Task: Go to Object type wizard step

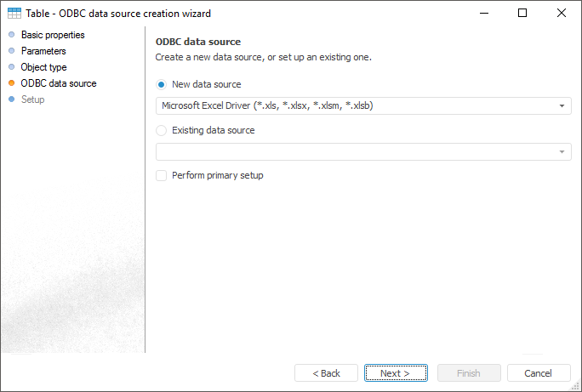Action: (43, 67)
